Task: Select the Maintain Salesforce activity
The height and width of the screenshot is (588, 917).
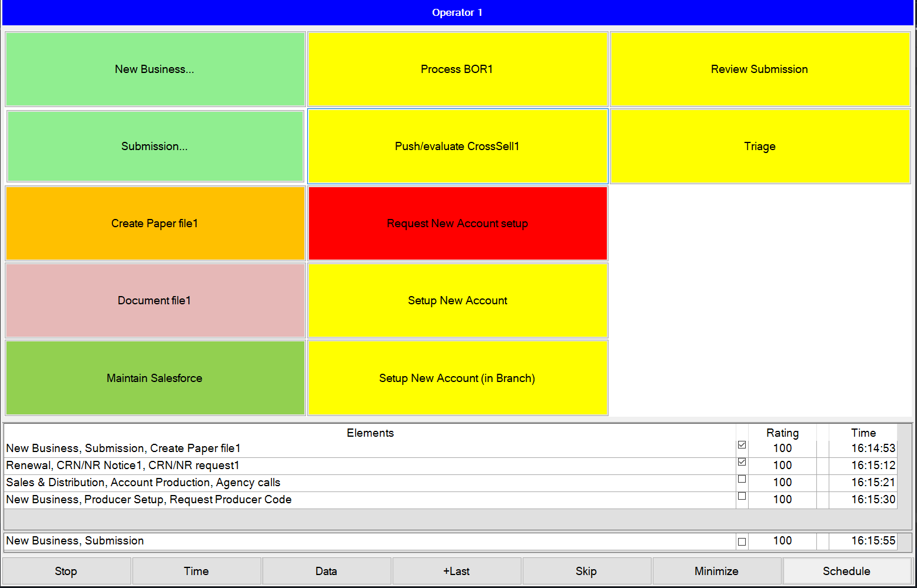Action: pyautogui.click(x=154, y=378)
